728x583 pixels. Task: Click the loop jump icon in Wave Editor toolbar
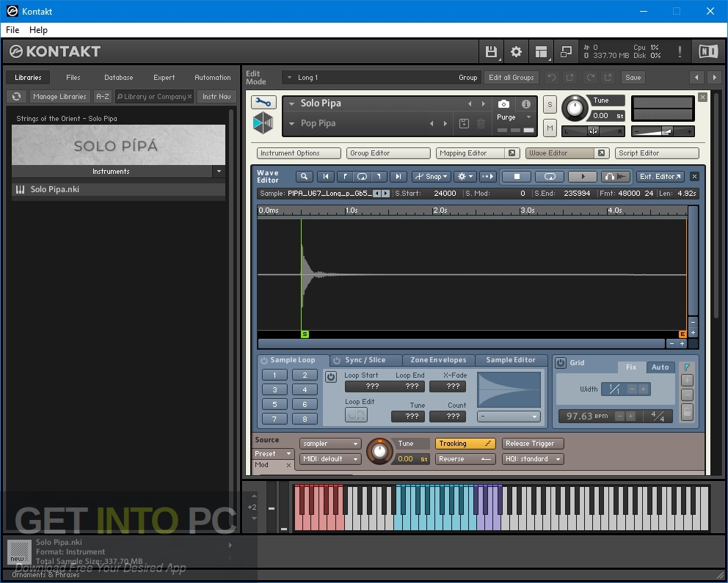(x=362, y=176)
